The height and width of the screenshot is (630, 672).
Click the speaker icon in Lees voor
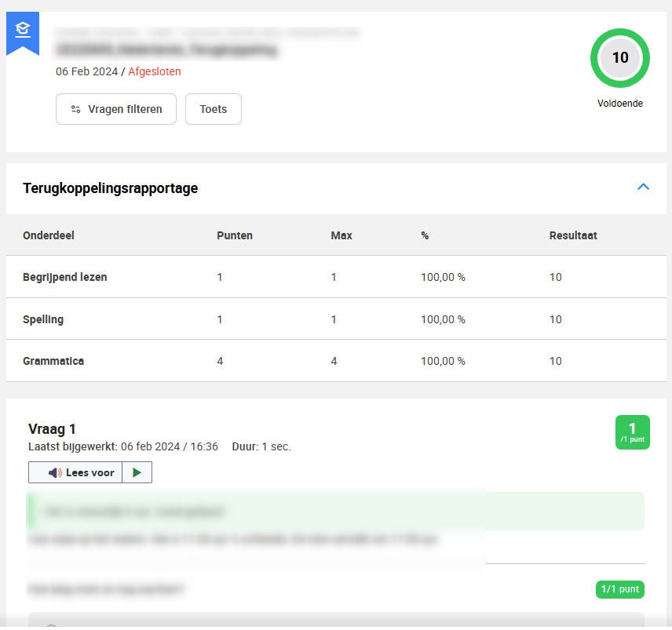click(x=55, y=472)
